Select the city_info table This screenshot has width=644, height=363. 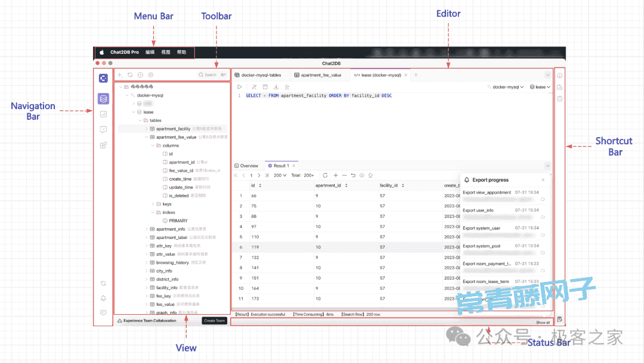pos(164,271)
